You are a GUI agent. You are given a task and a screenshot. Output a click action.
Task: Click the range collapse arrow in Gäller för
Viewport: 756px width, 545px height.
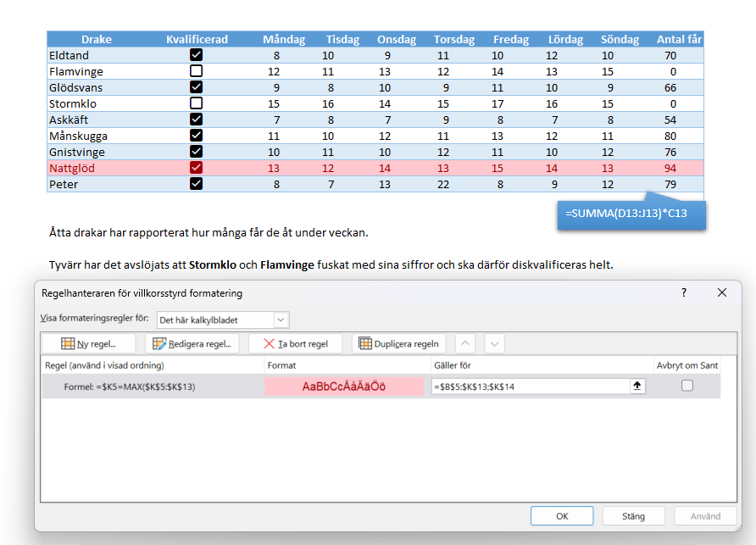click(636, 386)
